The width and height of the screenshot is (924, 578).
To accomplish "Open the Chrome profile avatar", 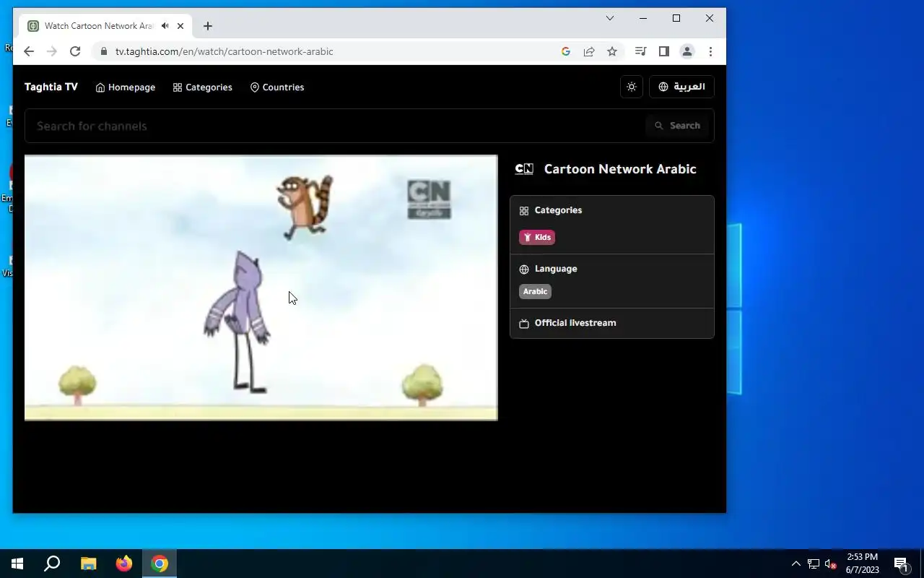I will (x=687, y=51).
